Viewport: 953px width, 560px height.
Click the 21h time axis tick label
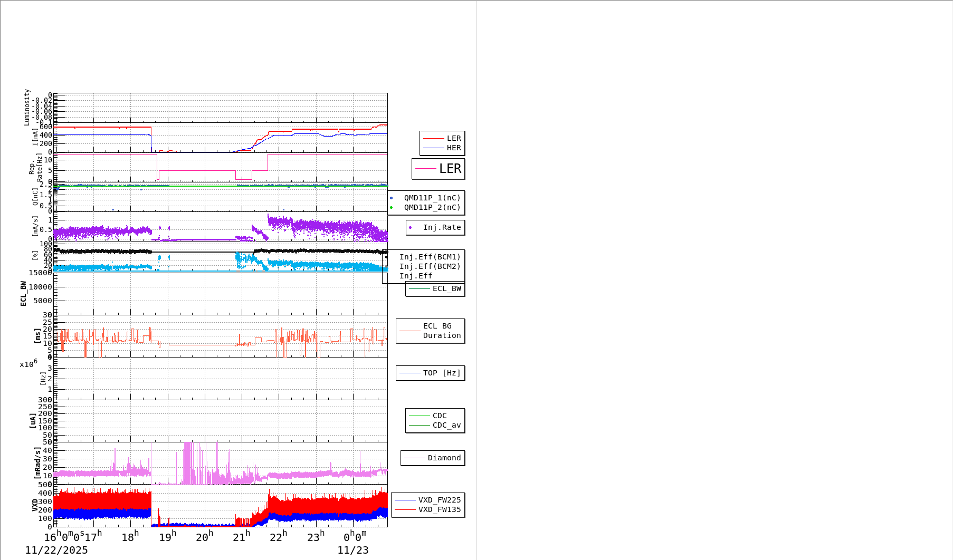242,537
